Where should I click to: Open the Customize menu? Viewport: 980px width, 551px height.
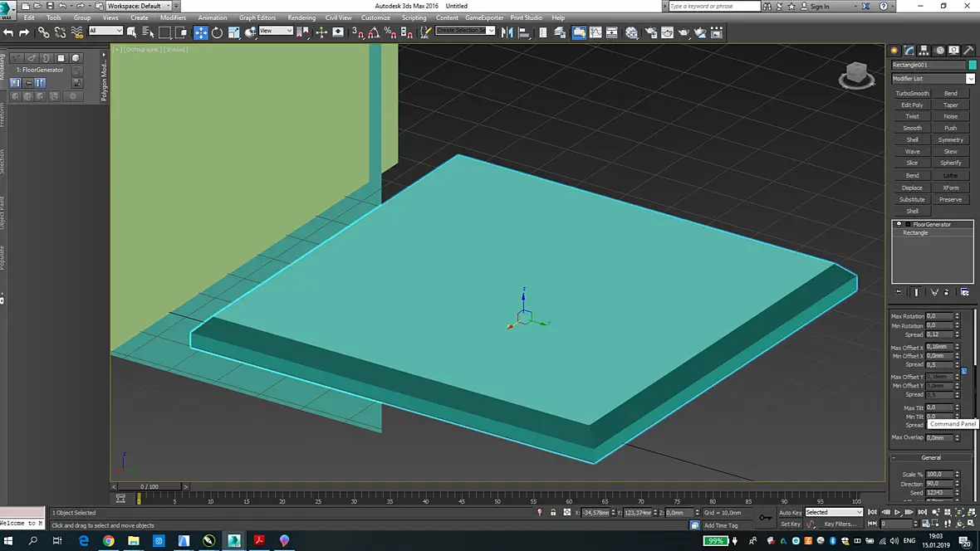coord(375,18)
